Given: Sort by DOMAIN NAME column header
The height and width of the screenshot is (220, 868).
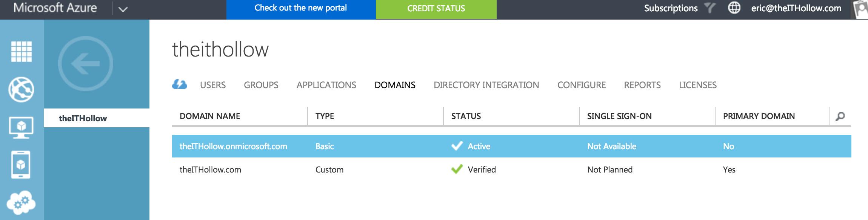Looking at the screenshot, I should (x=210, y=116).
